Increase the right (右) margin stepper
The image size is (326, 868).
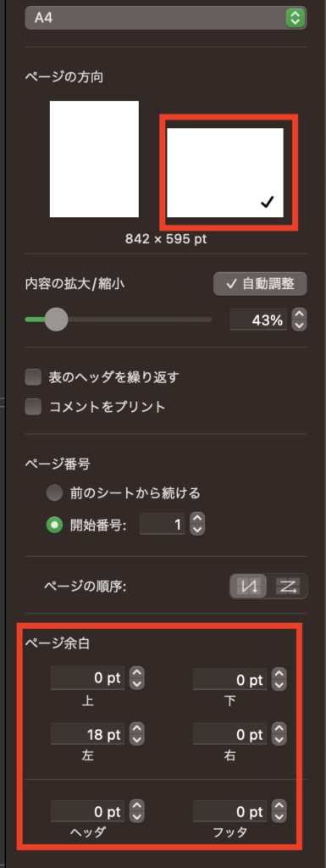tap(280, 729)
